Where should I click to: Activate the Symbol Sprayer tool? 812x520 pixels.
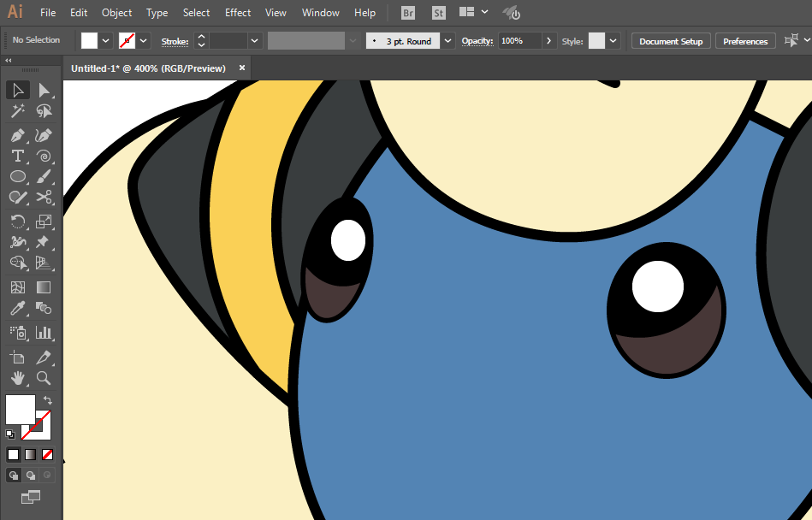(x=18, y=333)
